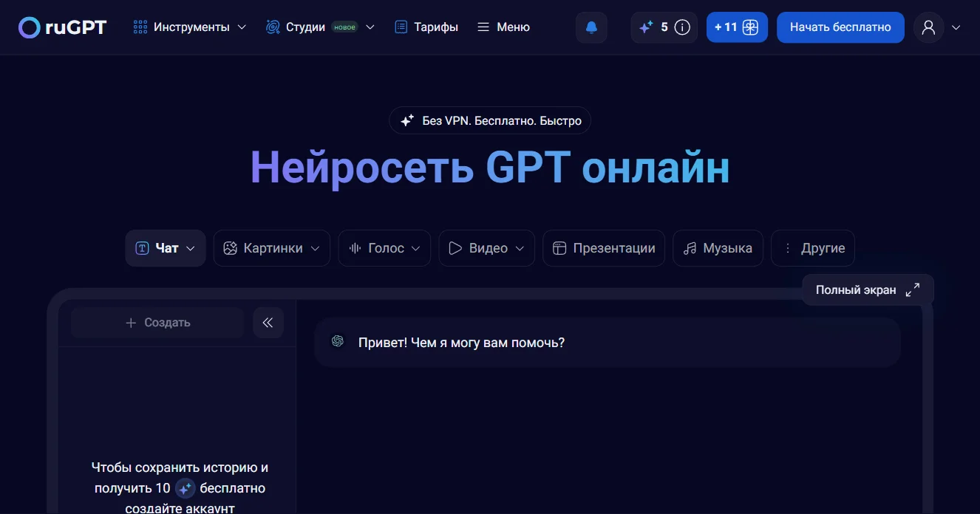Select the Картинки tab
Screen dimensions: 980x514
[271, 248]
